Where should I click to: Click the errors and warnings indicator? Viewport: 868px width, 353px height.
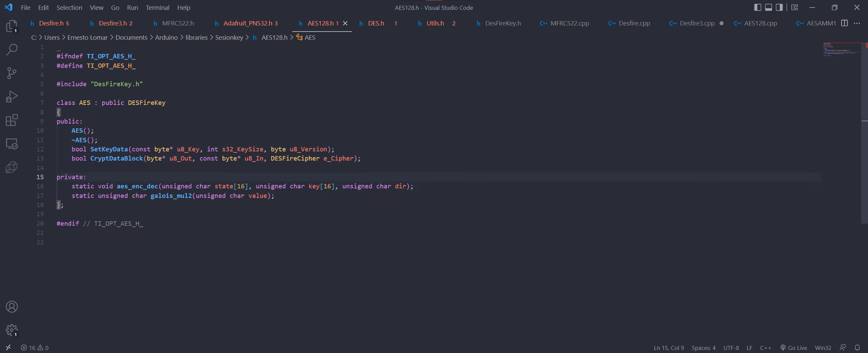pos(35,348)
